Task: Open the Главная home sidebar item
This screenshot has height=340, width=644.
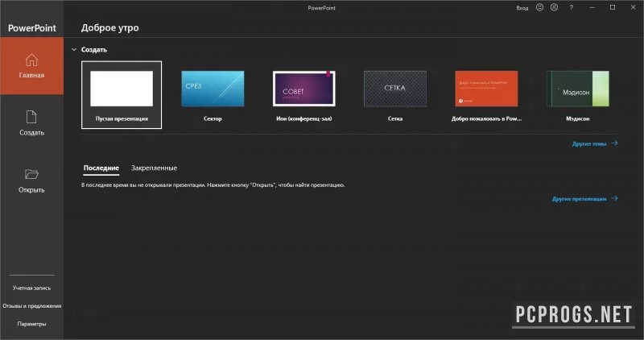Action: [31, 66]
